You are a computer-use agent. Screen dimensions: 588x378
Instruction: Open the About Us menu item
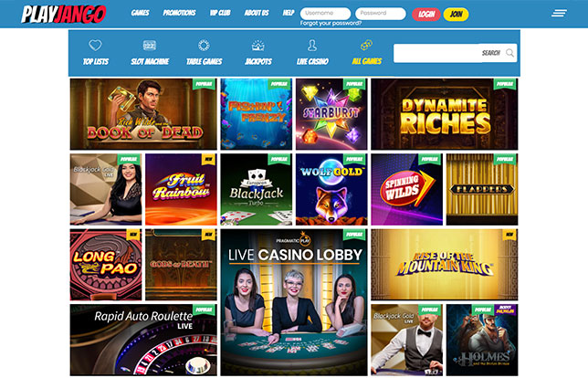pos(257,13)
